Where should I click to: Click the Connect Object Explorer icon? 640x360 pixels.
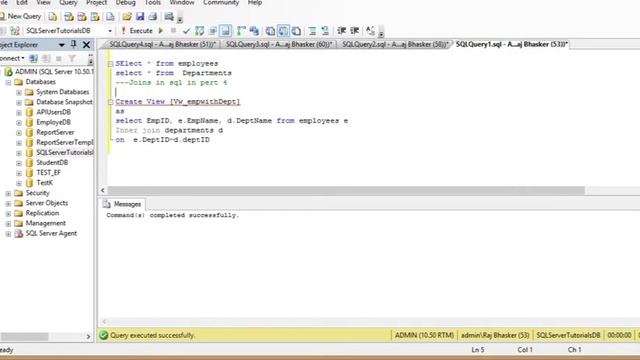pyautogui.click(x=33, y=58)
